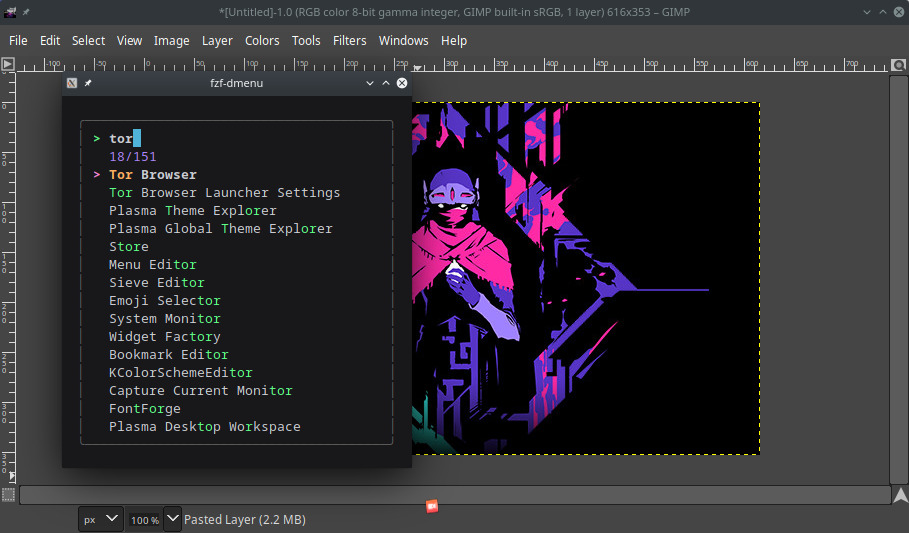This screenshot has width=909, height=533.
Task: Maximize the fzf-dmenu window
Action: pos(386,84)
